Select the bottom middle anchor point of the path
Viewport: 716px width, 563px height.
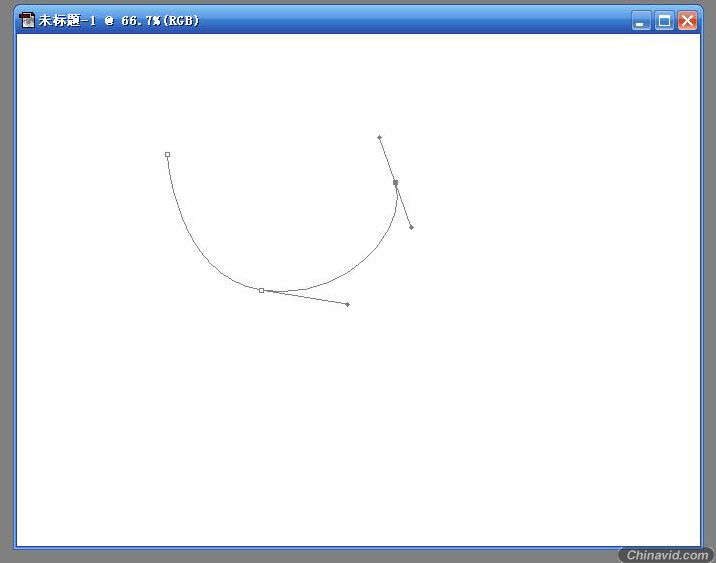click(261, 290)
